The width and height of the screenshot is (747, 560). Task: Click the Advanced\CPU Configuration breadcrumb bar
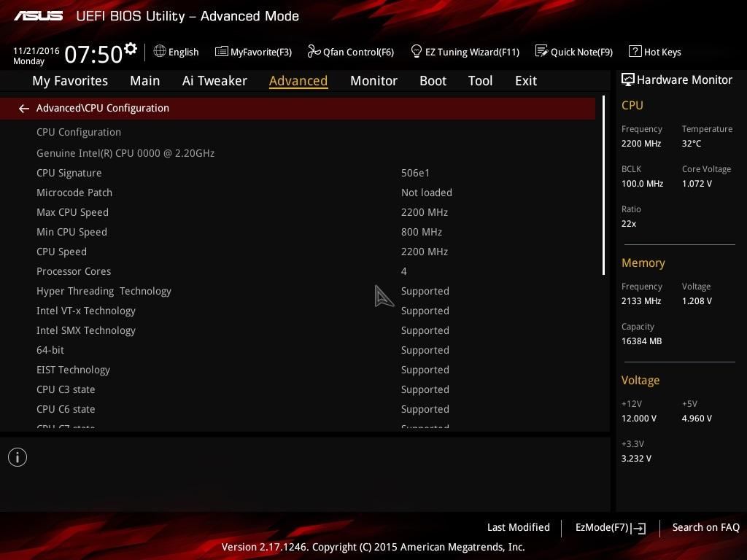[298, 109]
